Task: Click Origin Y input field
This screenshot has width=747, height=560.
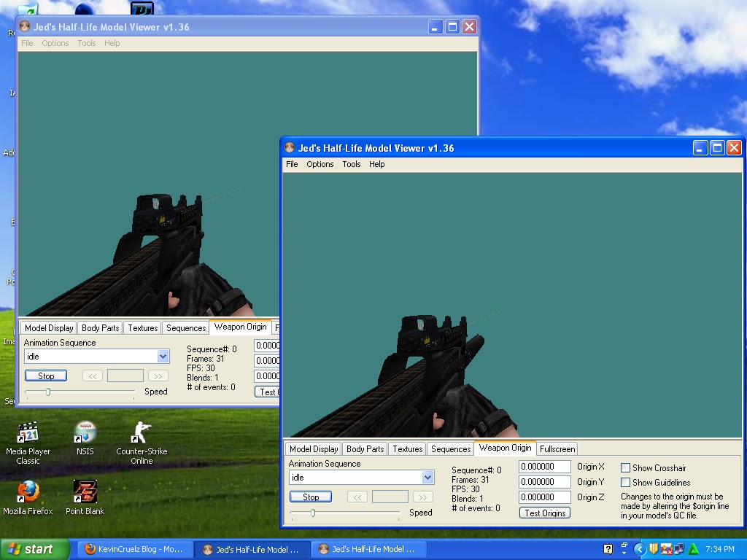Action: pos(544,482)
